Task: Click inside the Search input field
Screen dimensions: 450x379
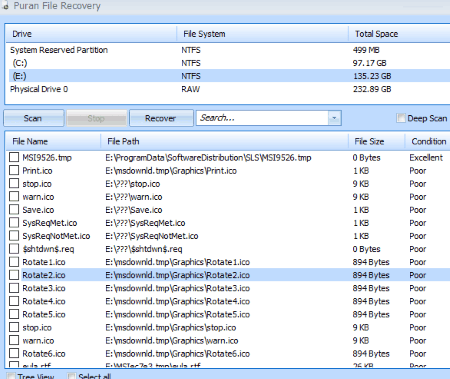Action: coord(262,118)
